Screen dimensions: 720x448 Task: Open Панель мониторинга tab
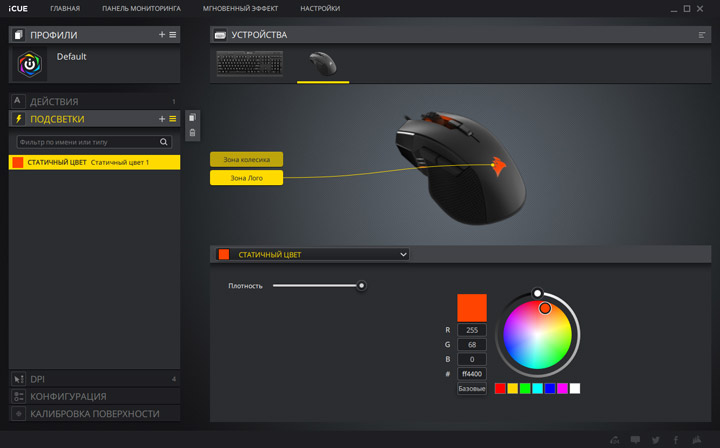pos(141,8)
